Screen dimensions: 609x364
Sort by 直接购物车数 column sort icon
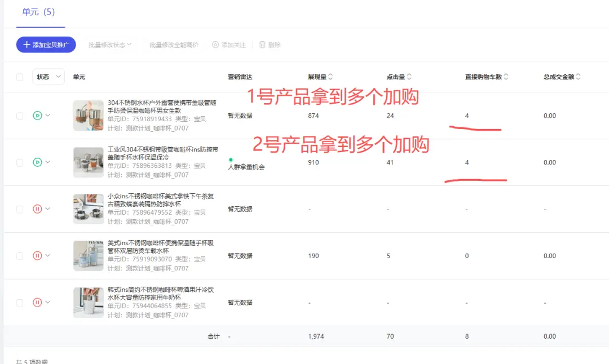click(x=506, y=77)
